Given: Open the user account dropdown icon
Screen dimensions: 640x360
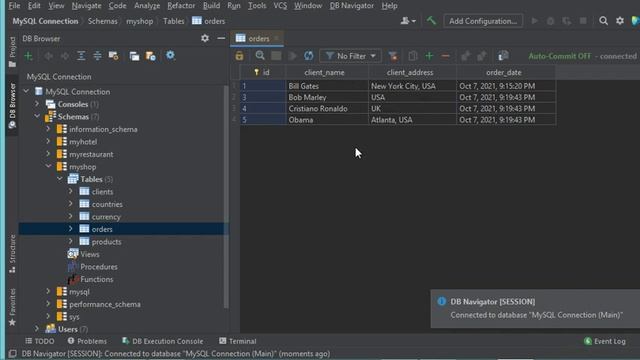Looking at the screenshot, I should pyautogui.click(x=408, y=21).
